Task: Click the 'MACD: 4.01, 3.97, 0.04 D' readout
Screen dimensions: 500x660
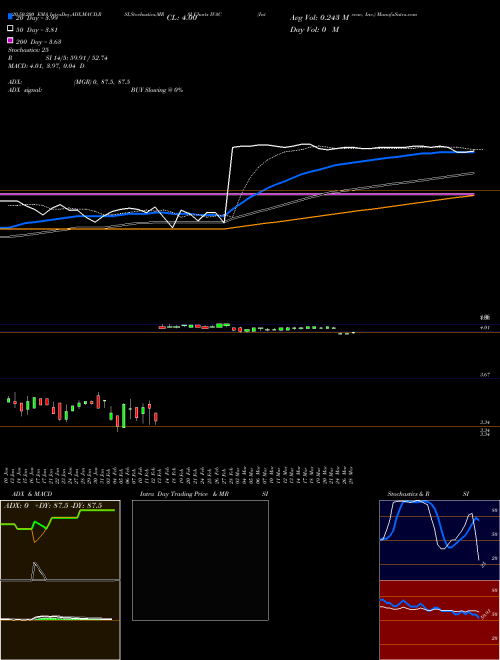Action: [x=46, y=66]
